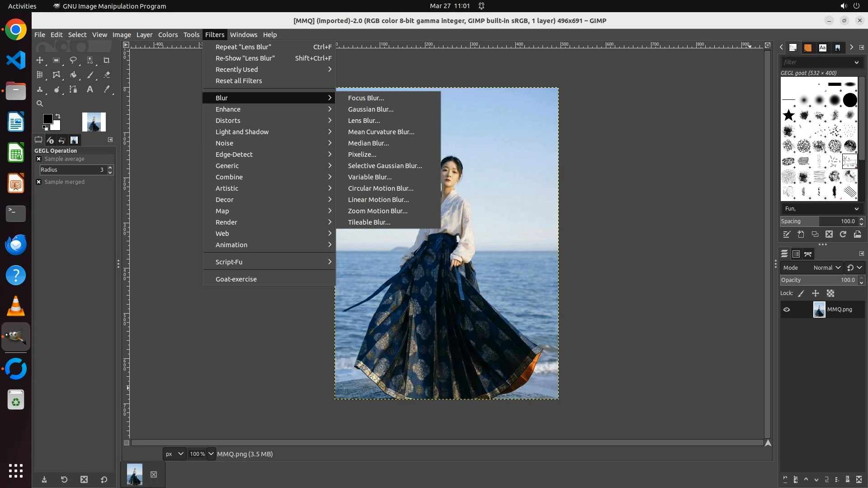Click the Goat-exercise menu entry

[236, 279]
